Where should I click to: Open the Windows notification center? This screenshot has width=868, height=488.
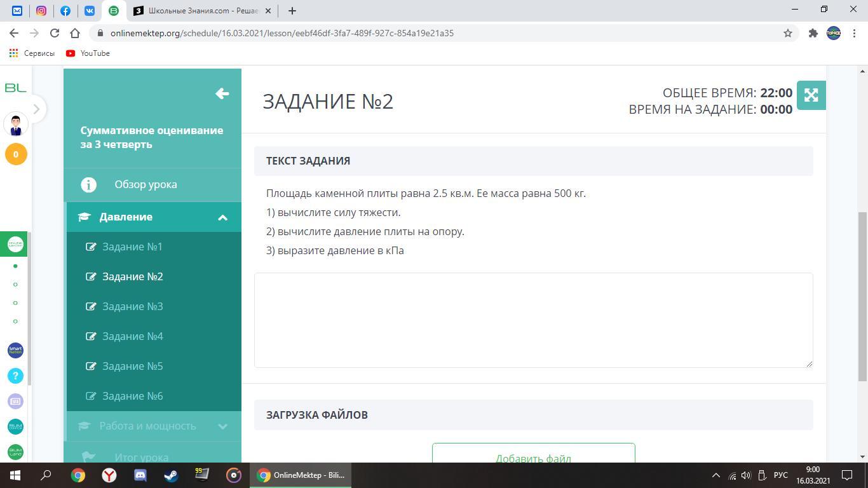[847, 475]
